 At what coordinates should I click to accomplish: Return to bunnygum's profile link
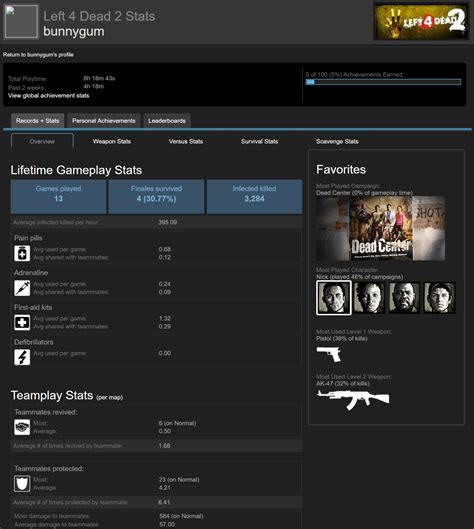[x=38, y=55]
